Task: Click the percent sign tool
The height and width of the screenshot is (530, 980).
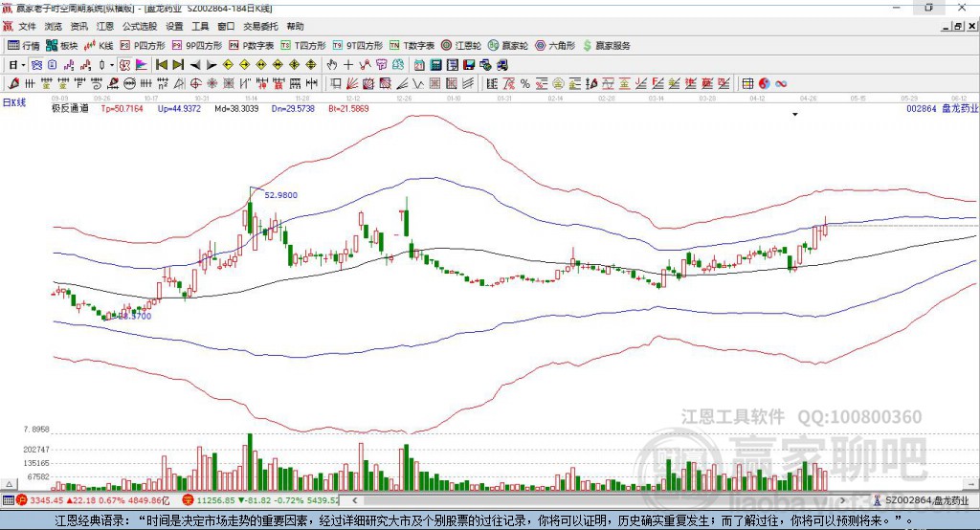Action: tap(525, 84)
